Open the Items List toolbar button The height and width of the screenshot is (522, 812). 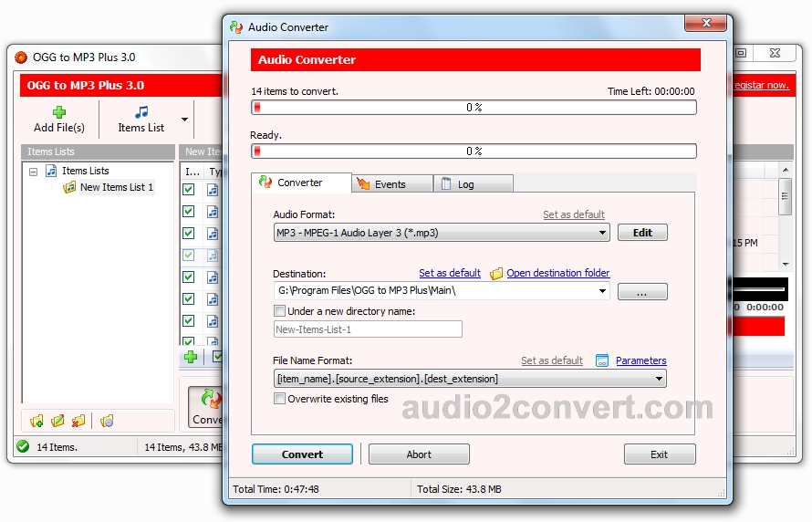tap(141, 120)
